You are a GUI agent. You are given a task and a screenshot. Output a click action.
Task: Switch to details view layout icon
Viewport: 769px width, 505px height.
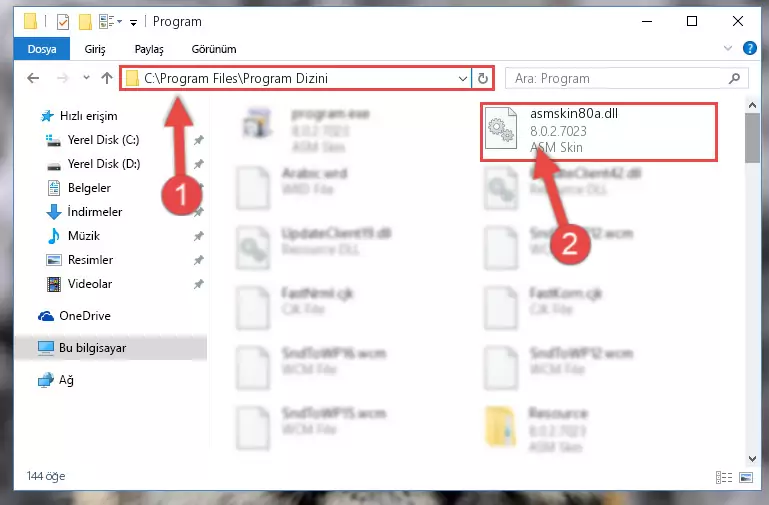point(724,477)
